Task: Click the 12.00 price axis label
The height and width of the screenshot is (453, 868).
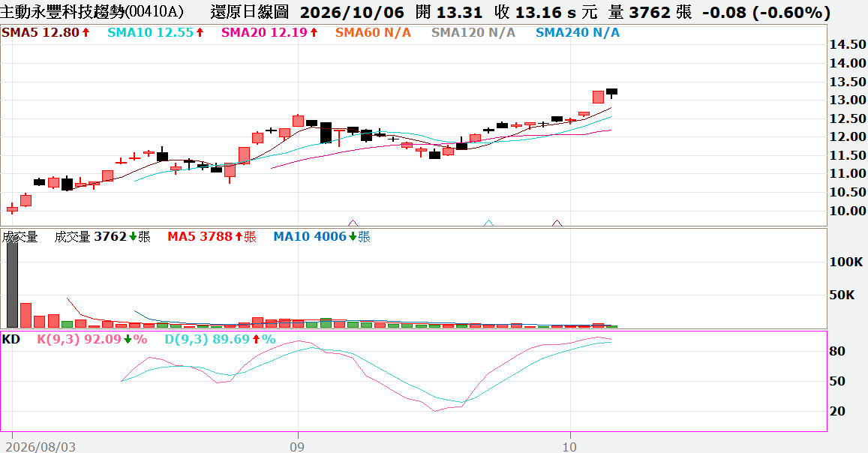Action: 848,136
